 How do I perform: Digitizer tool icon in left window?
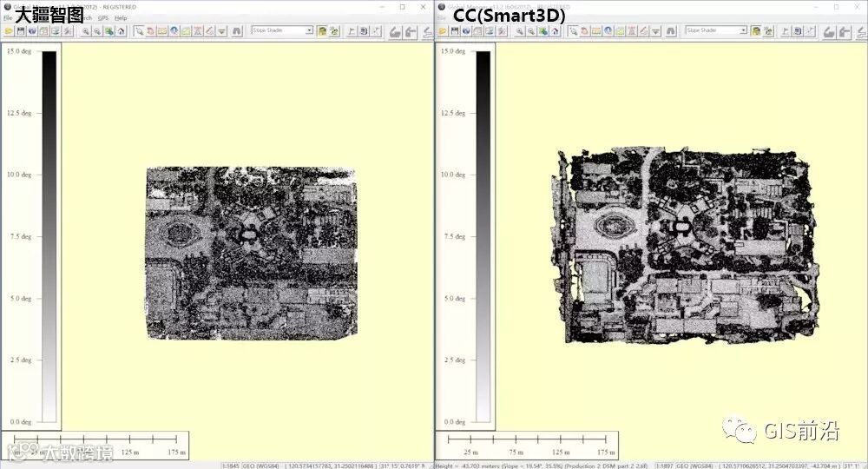pos(210,31)
